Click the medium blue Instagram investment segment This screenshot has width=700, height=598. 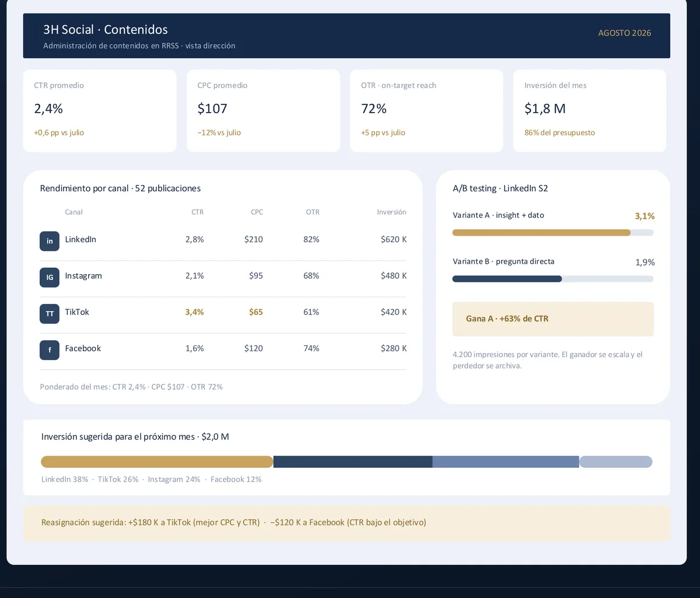click(506, 462)
